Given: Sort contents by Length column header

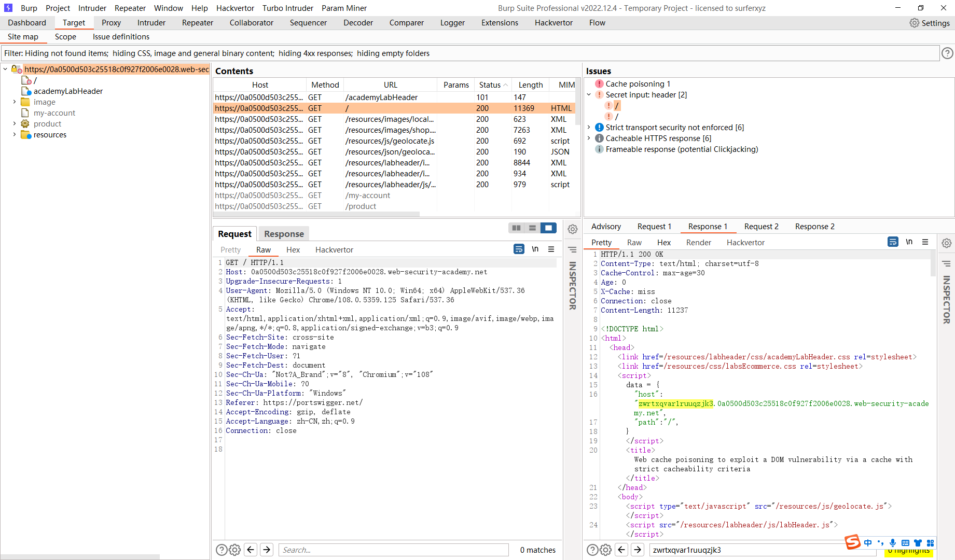Looking at the screenshot, I should 531,85.
